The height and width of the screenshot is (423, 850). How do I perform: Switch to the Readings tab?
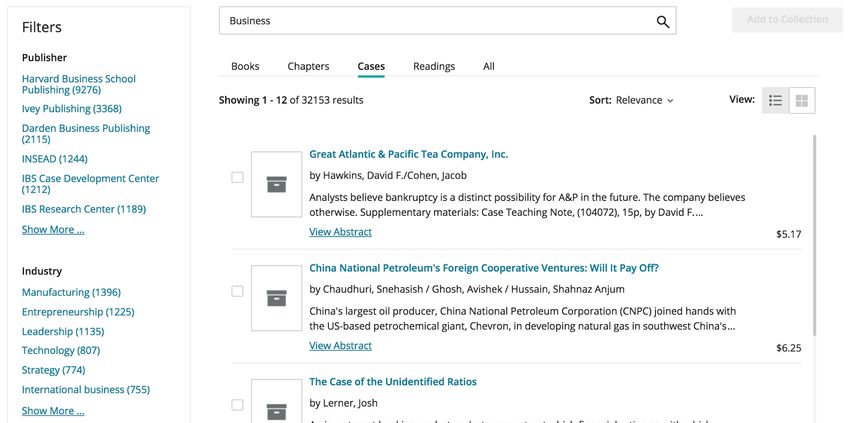(434, 66)
